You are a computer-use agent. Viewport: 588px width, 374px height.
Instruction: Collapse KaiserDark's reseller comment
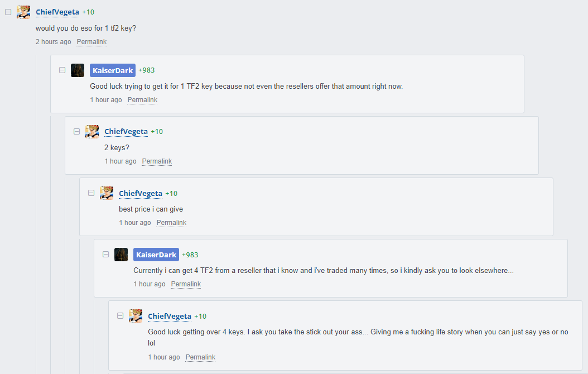(106, 255)
